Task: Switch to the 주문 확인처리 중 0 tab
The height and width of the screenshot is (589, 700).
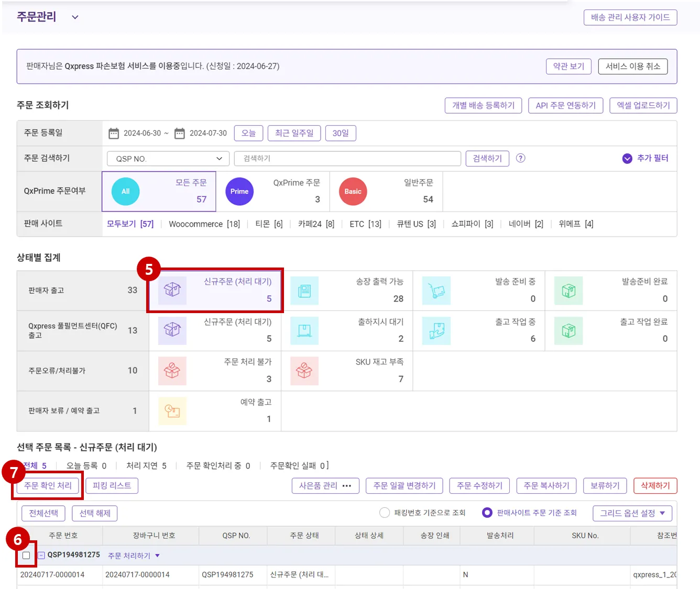Action: pos(218,466)
